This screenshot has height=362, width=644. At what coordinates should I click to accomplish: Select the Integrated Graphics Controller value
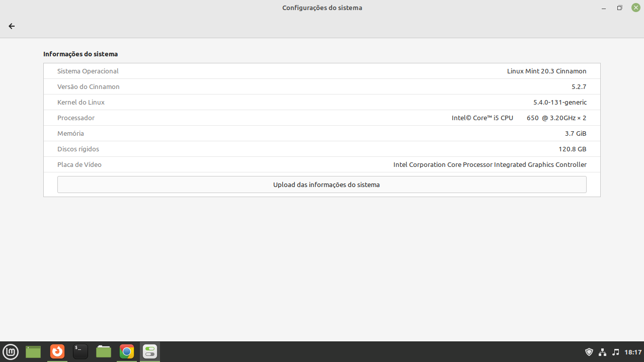point(490,164)
